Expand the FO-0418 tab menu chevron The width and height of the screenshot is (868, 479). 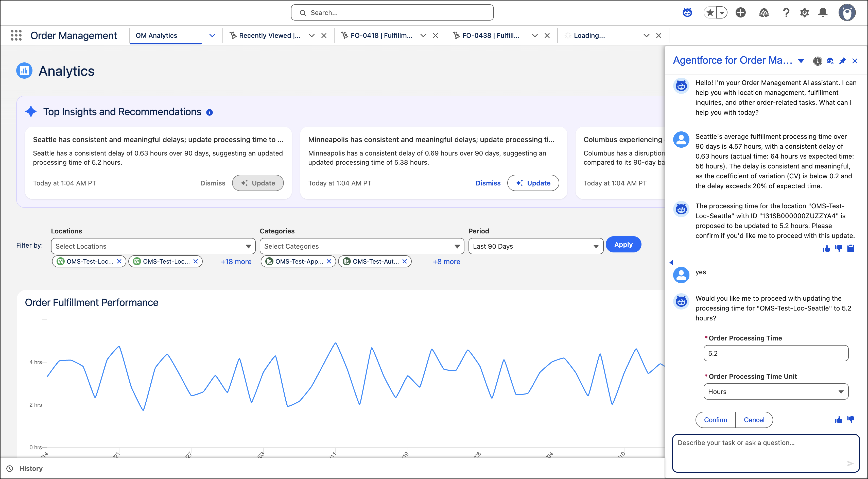coord(423,36)
